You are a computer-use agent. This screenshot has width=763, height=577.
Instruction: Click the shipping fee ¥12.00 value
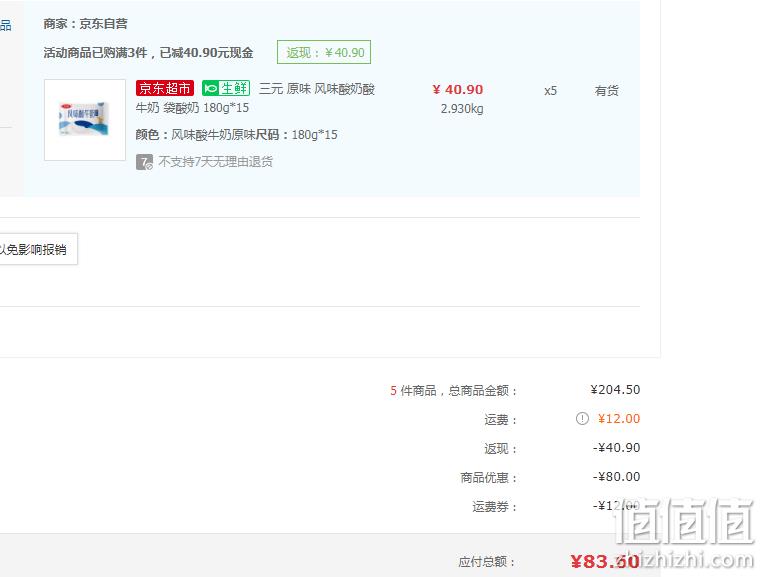point(618,418)
